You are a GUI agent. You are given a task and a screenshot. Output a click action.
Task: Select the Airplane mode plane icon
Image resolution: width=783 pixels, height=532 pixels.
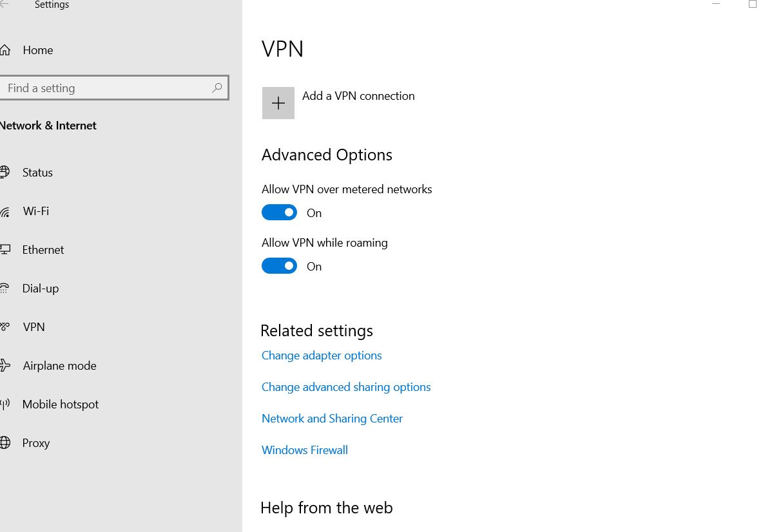[x=5, y=366]
